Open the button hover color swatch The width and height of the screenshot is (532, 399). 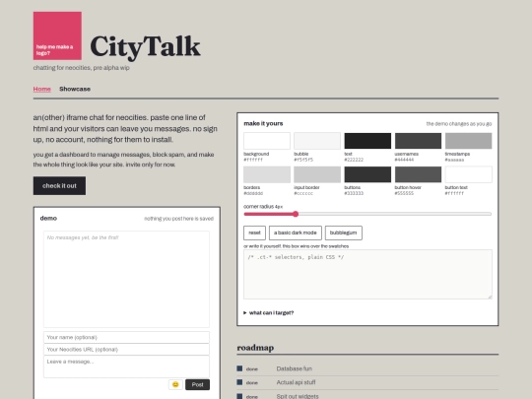click(x=418, y=174)
